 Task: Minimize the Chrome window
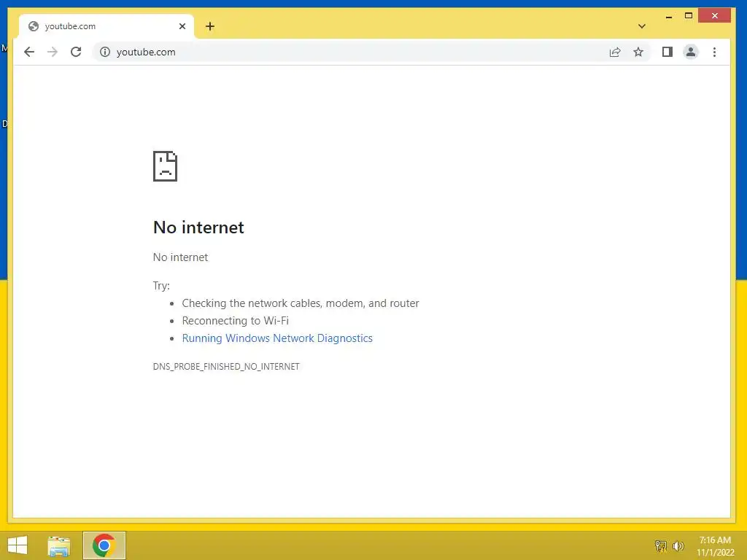[x=669, y=16]
